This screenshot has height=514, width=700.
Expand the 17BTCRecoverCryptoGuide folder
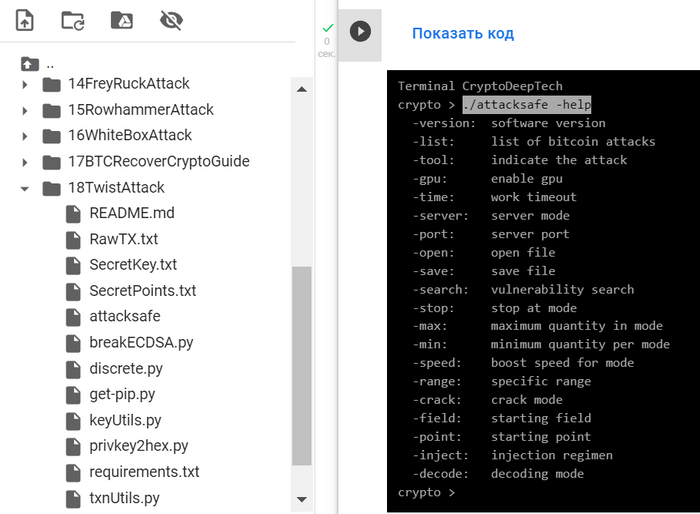(x=25, y=162)
